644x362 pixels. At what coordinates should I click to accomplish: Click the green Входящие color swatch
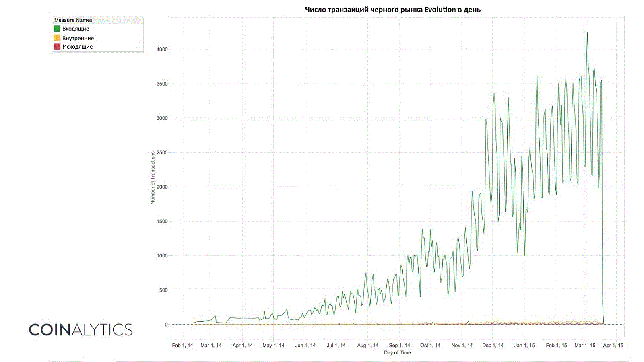point(57,29)
